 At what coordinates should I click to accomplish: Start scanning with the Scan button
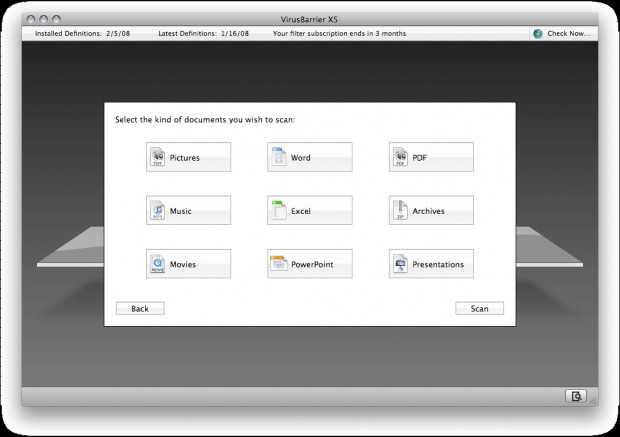[x=479, y=308]
